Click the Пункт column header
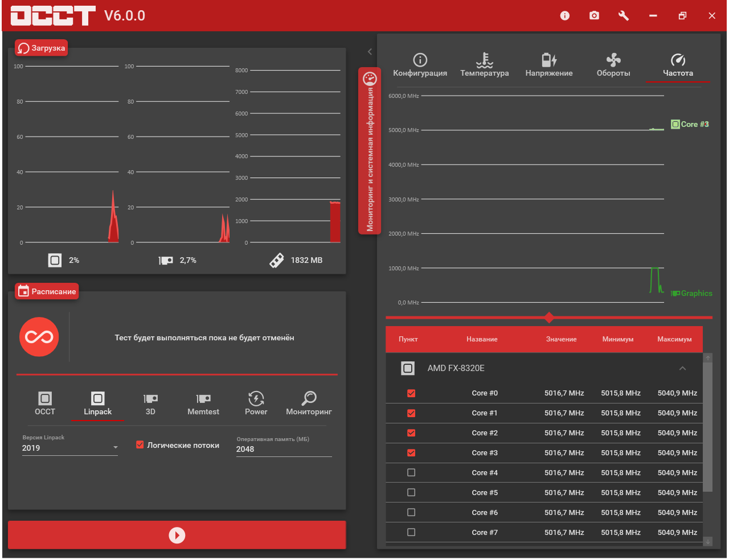This screenshot has width=729, height=560. point(408,339)
